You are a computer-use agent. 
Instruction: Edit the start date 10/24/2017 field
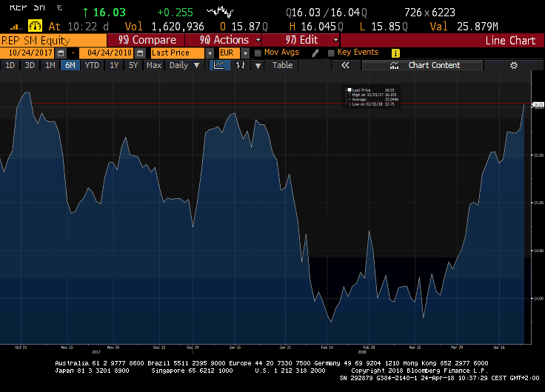(x=27, y=53)
